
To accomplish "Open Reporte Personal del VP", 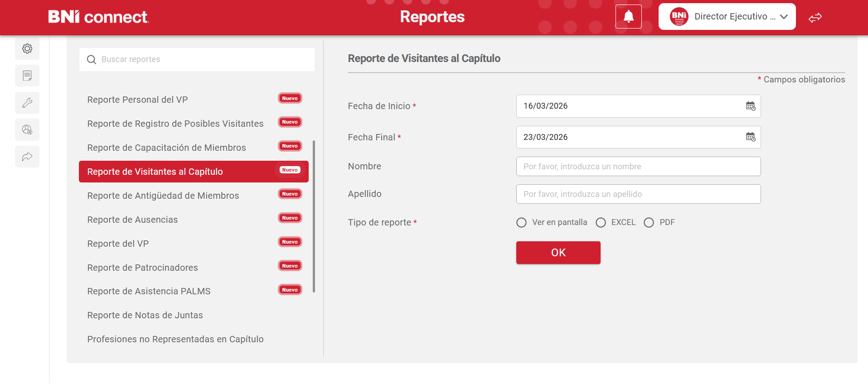I will pos(137,100).
